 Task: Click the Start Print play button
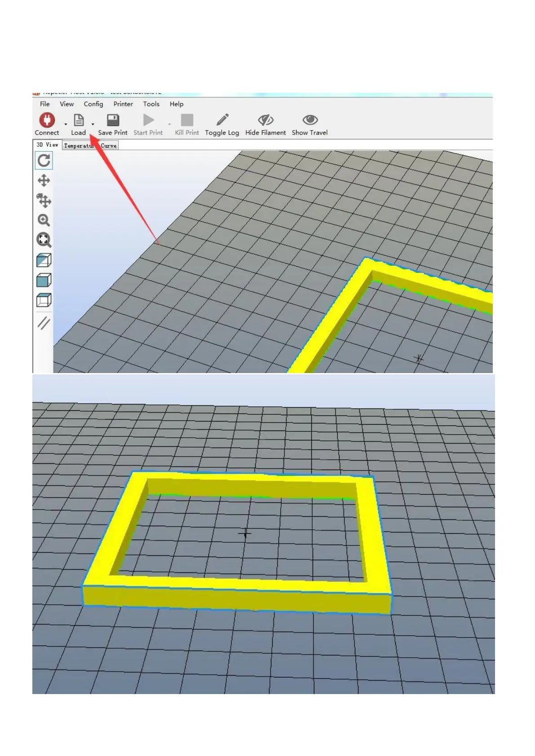(x=148, y=120)
